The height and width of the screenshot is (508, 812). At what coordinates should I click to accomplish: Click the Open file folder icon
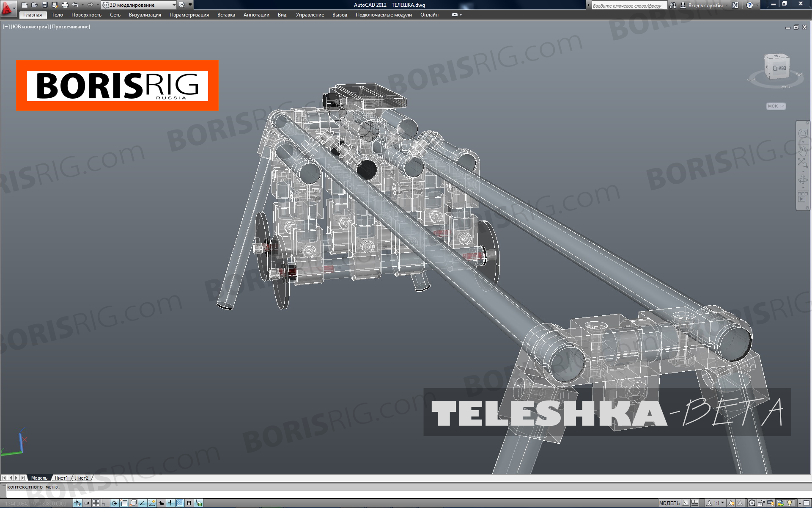(x=34, y=5)
